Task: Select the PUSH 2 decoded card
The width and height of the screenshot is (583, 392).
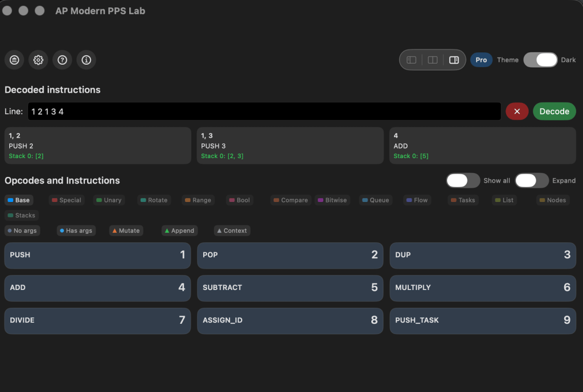Action: pos(98,146)
